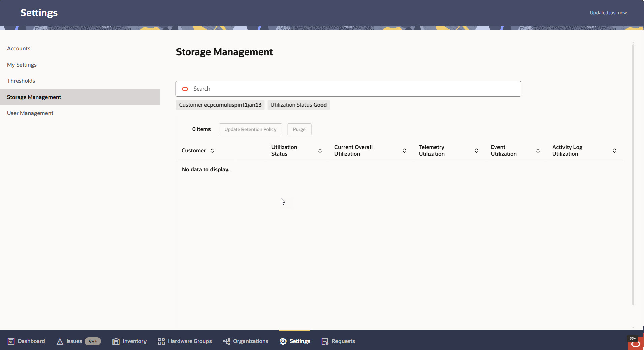Screen dimensions: 644x350
Task: Open the Requests list icon
Action: click(x=325, y=341)
